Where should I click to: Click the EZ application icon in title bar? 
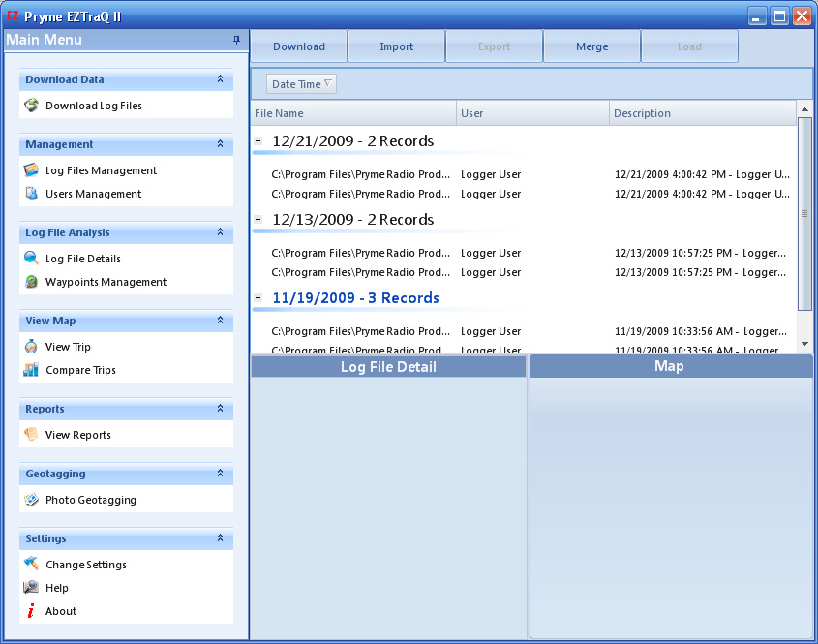pyautogui.click(x=13, y=15)
